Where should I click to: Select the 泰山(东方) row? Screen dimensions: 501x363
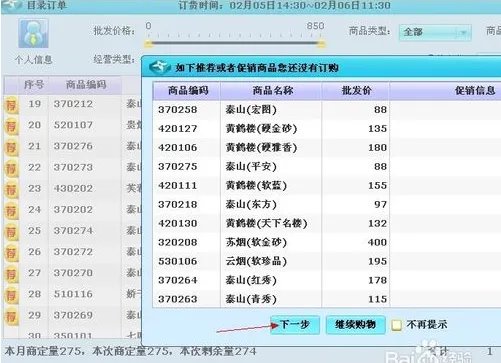[x=327, y=204]
